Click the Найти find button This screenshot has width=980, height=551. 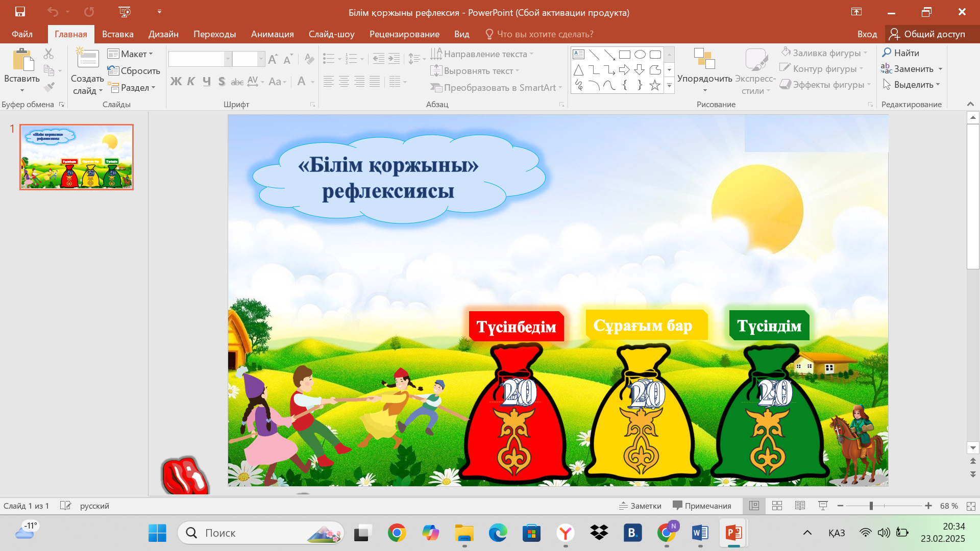click(901, 53)
